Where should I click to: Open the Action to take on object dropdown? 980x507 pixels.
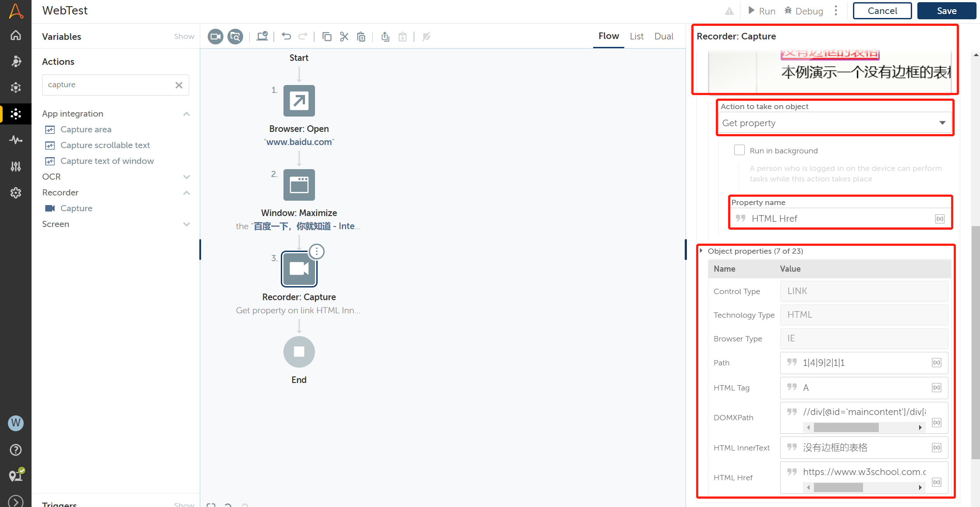coord(834,123)
